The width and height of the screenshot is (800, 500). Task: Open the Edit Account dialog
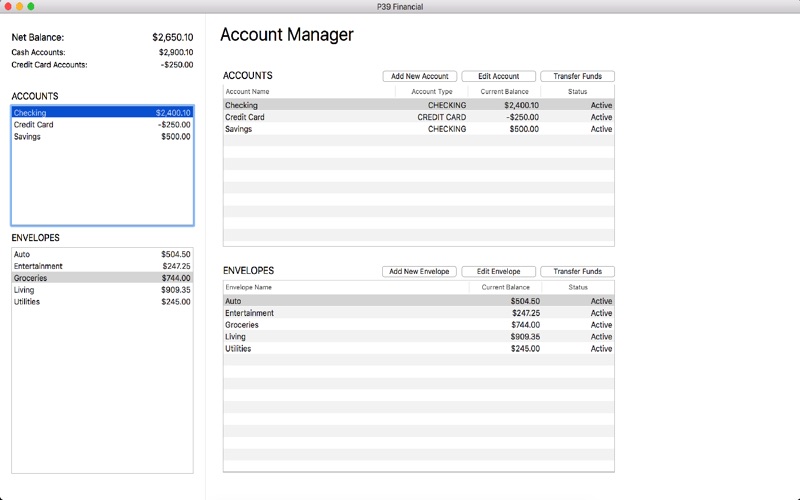pos(498,76)
